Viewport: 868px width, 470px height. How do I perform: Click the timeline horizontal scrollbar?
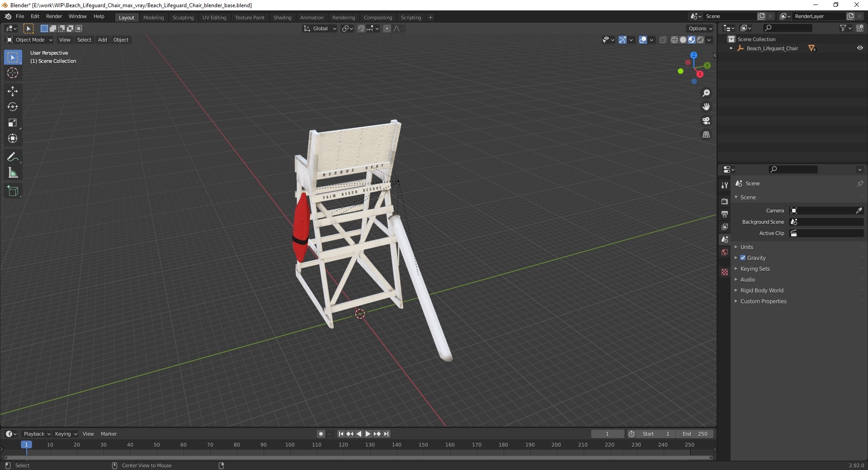pos(357,457)
